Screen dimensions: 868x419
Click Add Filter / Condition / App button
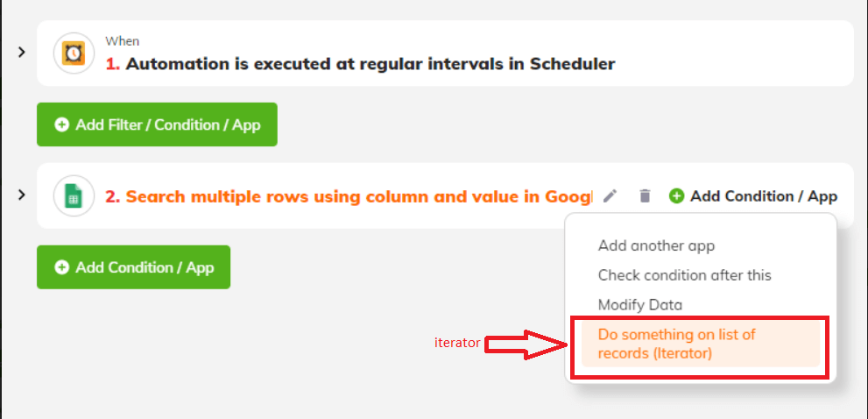point(157,124)
